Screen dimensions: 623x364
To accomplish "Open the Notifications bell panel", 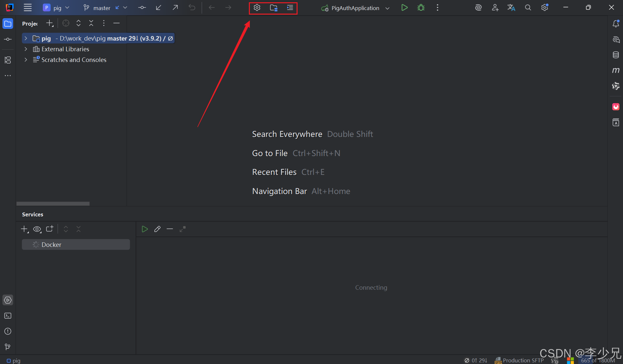I will (616, 24).
